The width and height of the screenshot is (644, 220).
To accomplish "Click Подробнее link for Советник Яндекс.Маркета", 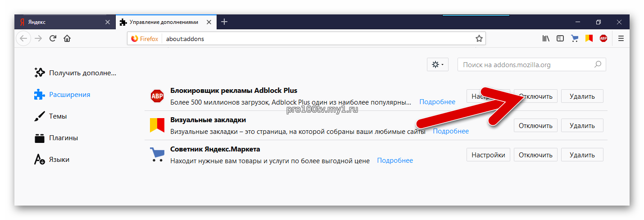I will [x=395, y=160].
